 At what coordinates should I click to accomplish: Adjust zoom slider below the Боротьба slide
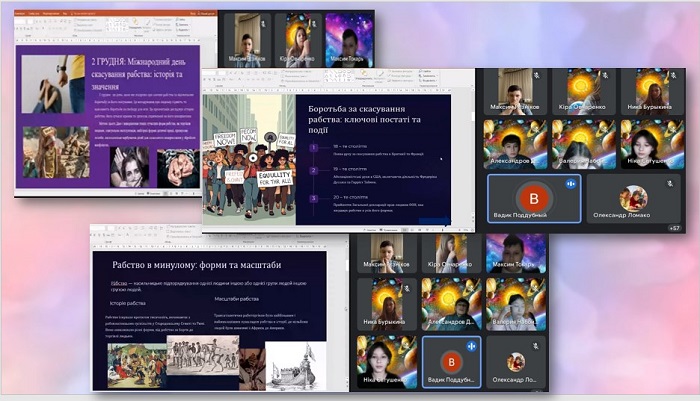point(444,230)
